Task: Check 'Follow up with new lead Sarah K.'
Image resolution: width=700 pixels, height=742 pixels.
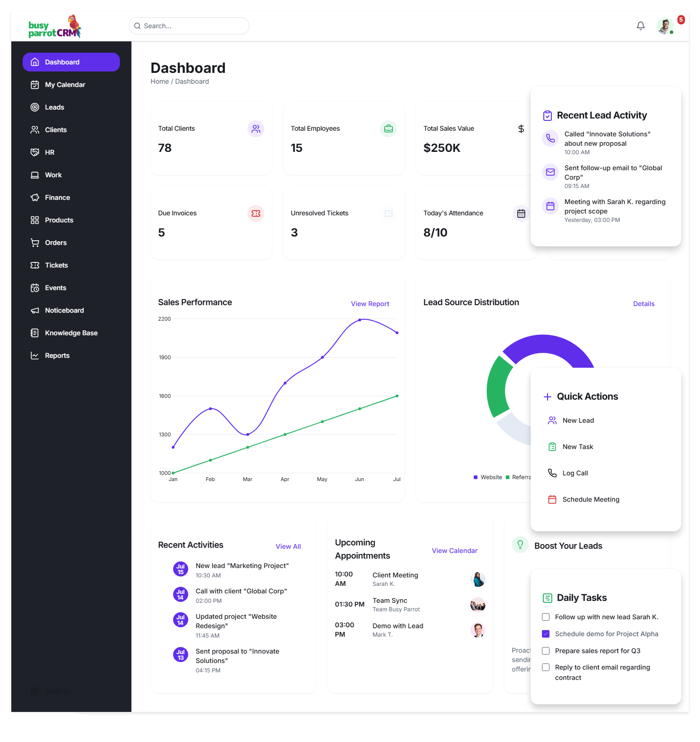Action: tap(546, 617)
